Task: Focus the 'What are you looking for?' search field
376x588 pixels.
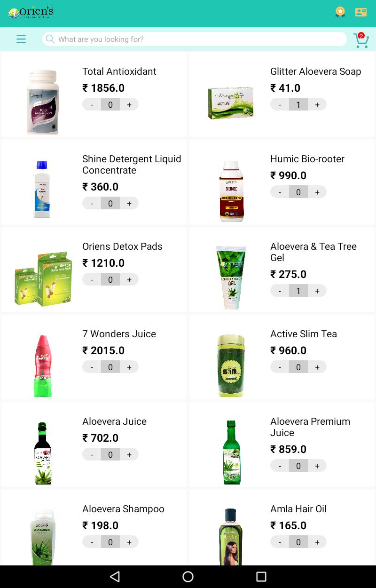Action: [x=195, y=39]
